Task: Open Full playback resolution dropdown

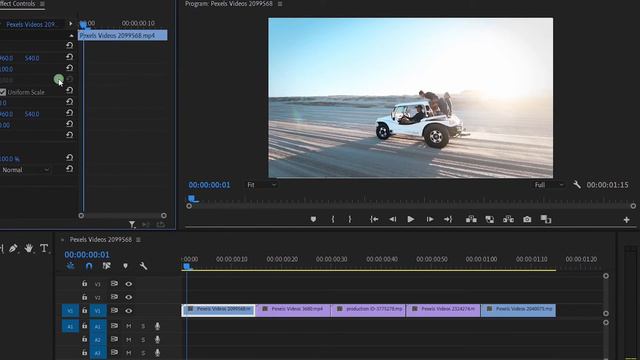Action: 549,185
